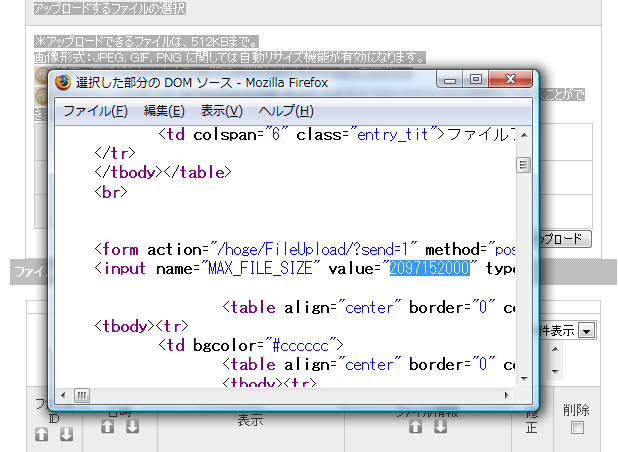Click the horizontal scrollbar thumb in source view
This screenshot has height=452, width=618.
(82, 395)
